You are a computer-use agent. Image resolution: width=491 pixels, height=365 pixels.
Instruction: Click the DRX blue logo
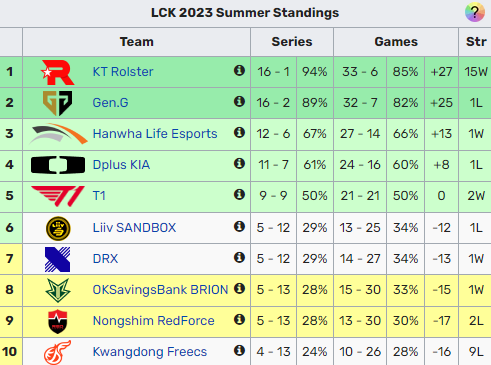57,259
